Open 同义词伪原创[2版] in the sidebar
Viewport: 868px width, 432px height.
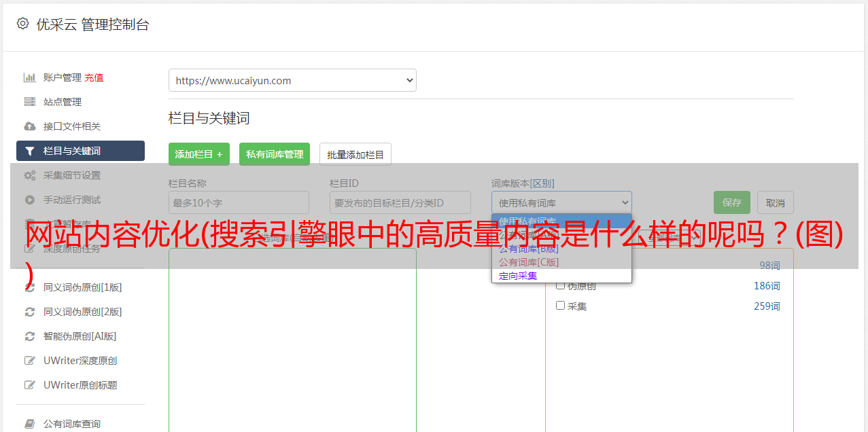tap(83, 312)
